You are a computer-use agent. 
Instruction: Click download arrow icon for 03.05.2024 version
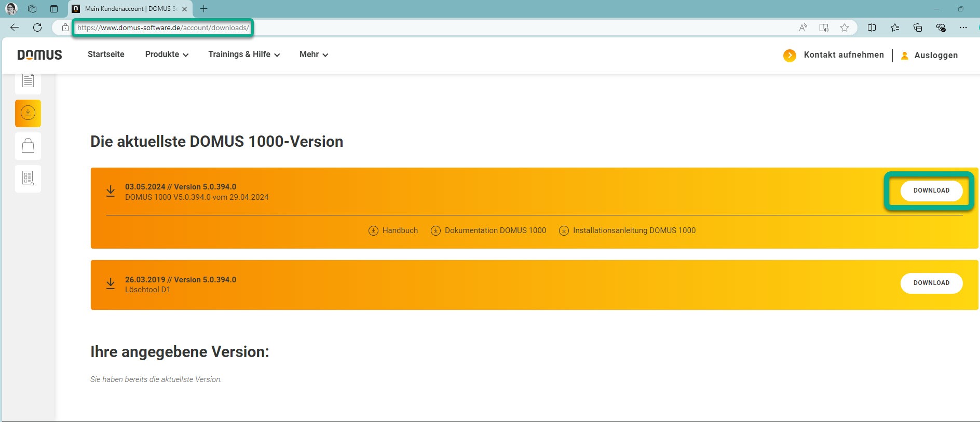111,192
